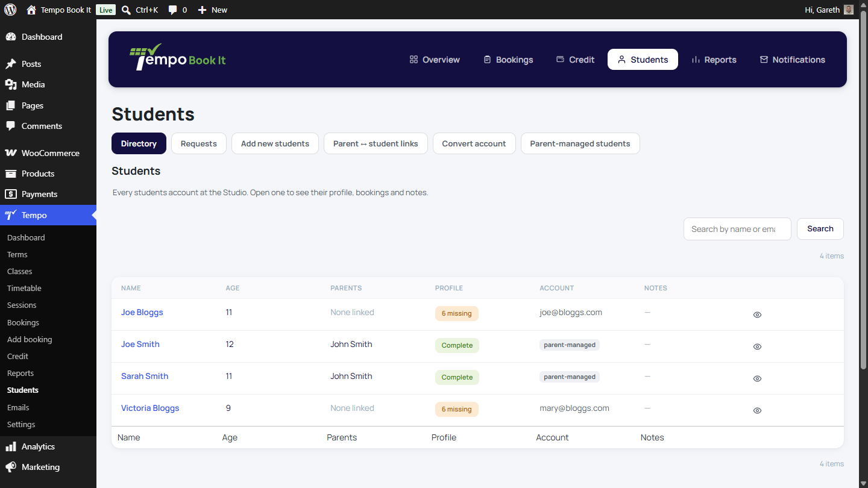Viewport: 868px width, 488px height.
Task: Click the Products archive icon
Action: pyautogui.click(x=11, y=174)
